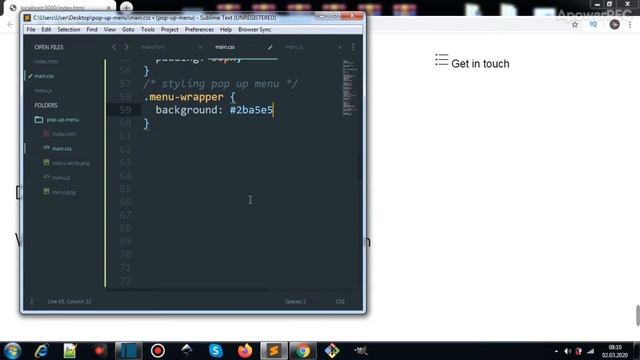Switch to the index.html editor tab
640x360 pixels.
coord(153,47)
